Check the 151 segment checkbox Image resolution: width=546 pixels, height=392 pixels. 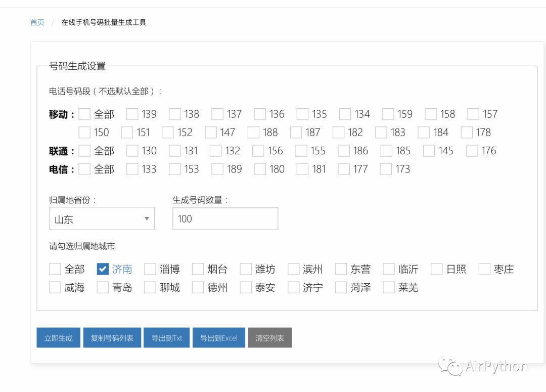click(x=127, y=133)
